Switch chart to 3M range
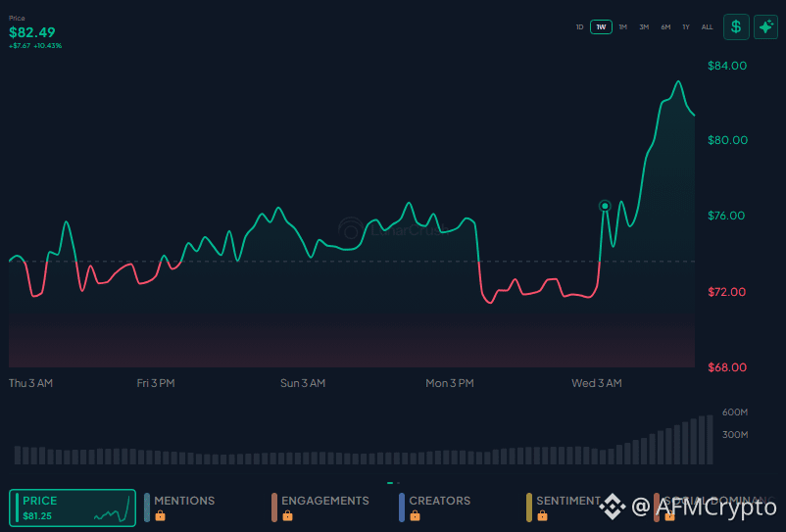The height and width of the screenshot is (532, 786). tap(644, 27)
